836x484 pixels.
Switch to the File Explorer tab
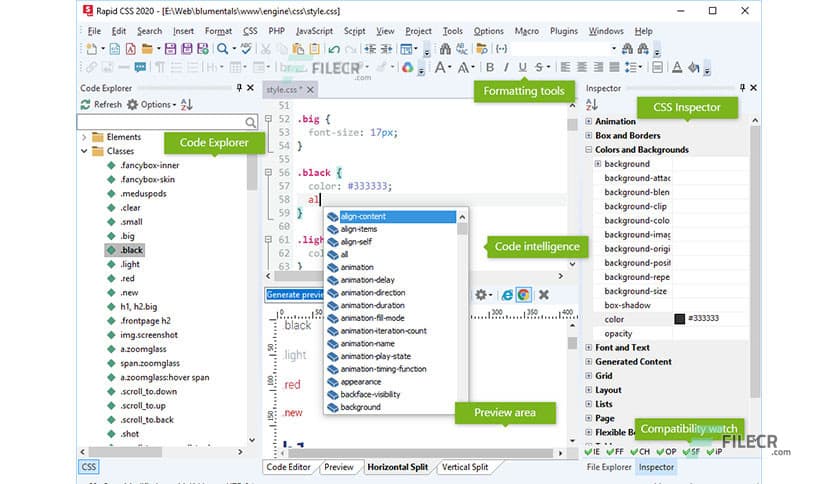coord(609,467)
